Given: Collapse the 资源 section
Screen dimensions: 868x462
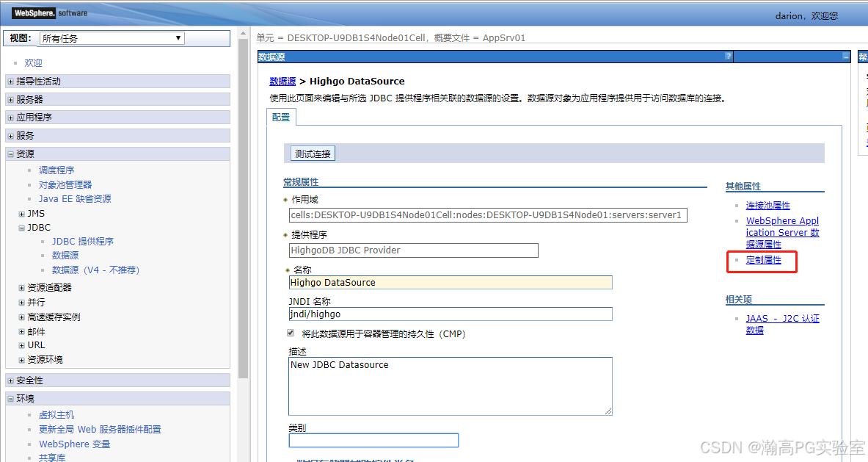Looking at the screenshot, I should coord(10,154).
